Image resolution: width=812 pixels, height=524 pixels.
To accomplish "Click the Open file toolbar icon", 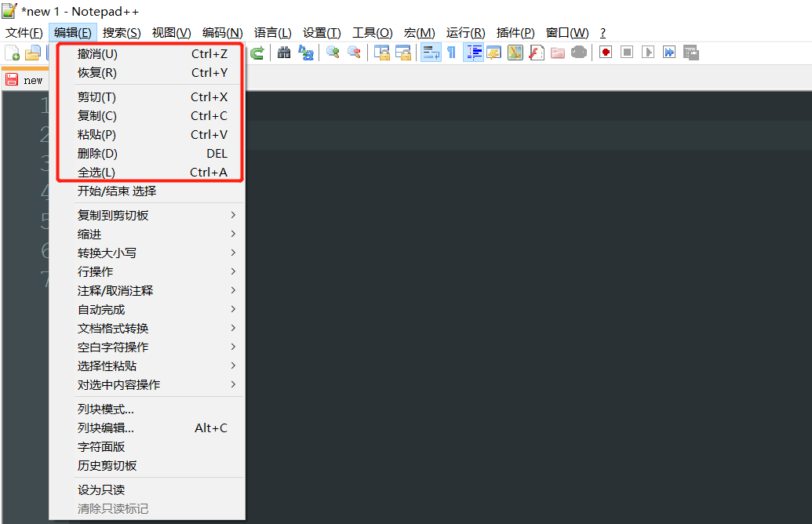I will (33, 53).
